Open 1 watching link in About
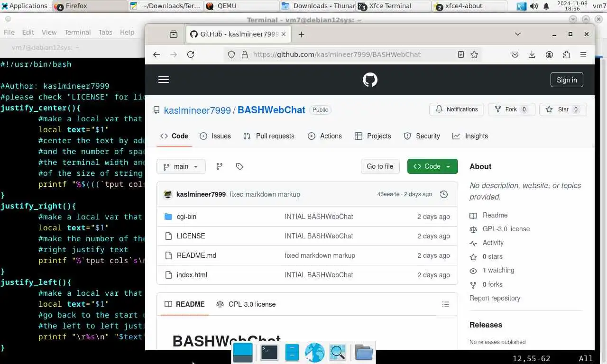Image resolution: width=607 pixels, height=364 pixels. pos(498,270)
